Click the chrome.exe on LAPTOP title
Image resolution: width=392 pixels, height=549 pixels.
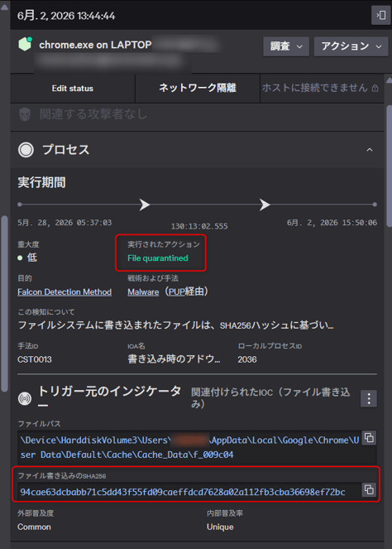pos(95,45)
